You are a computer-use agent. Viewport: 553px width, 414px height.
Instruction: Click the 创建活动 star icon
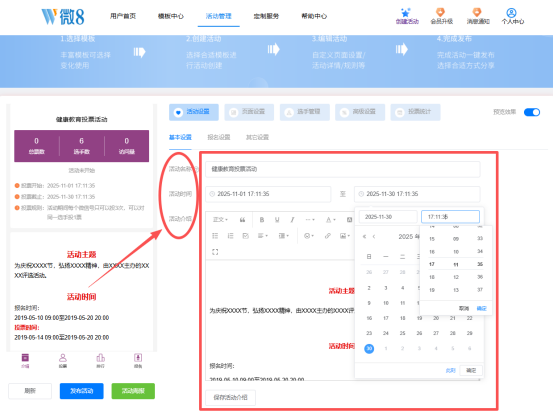coord(406,13)
